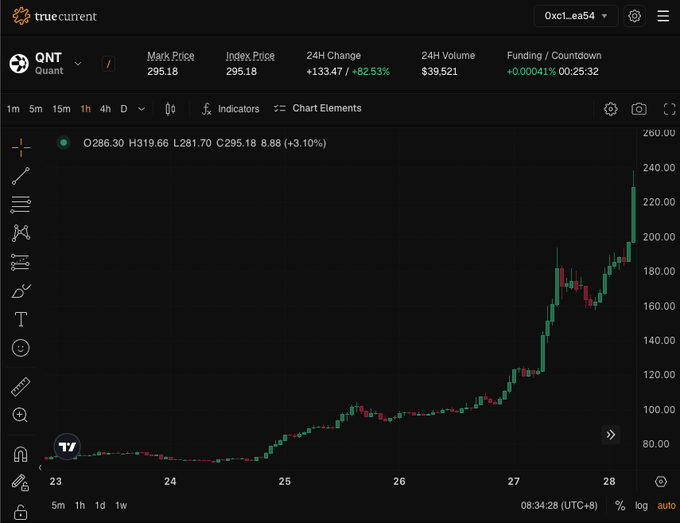This screenshot has width=680, height=523.
Task: Lock all drawing tools
Action: click(20, 512)
